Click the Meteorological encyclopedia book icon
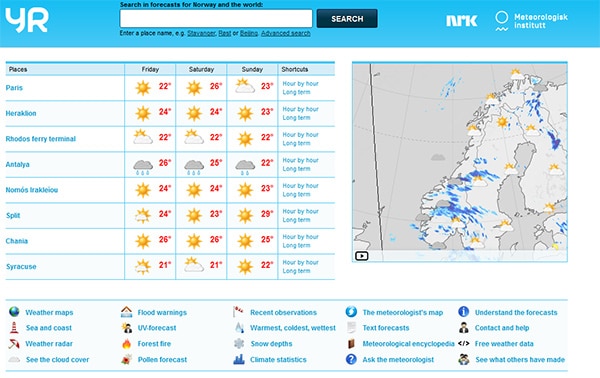The width and height of the screenshot is (600, 378). point(351,344)
